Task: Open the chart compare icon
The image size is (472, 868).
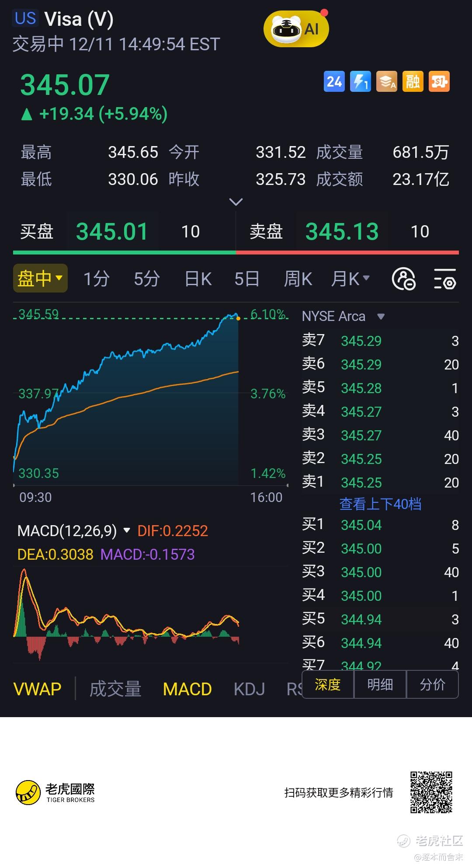Action: tap(403, 279)
